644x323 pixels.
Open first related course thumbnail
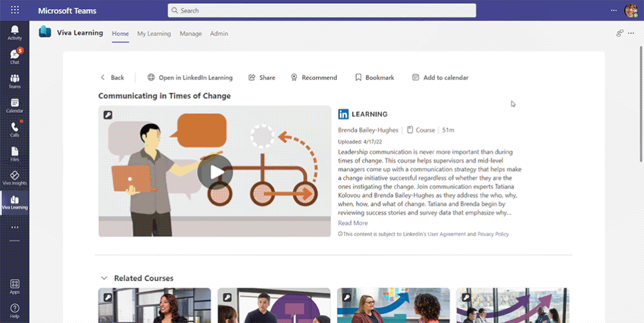154,306
